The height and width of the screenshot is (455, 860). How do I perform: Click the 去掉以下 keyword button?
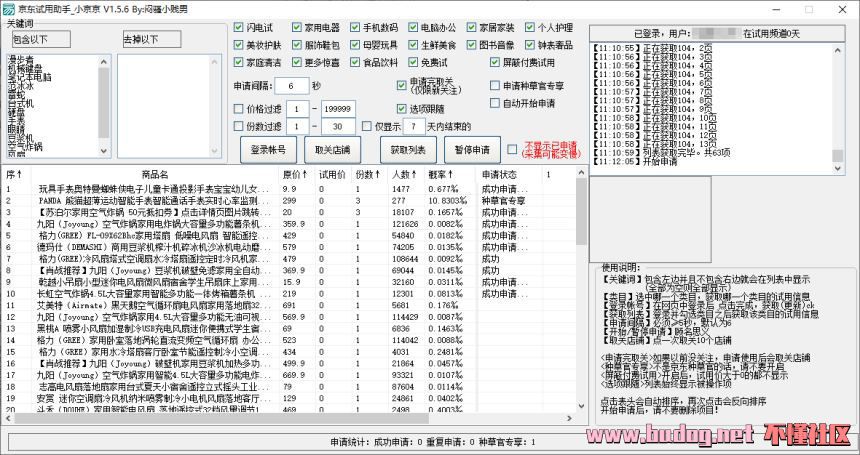pyautogui.click(x=152, y=39)
